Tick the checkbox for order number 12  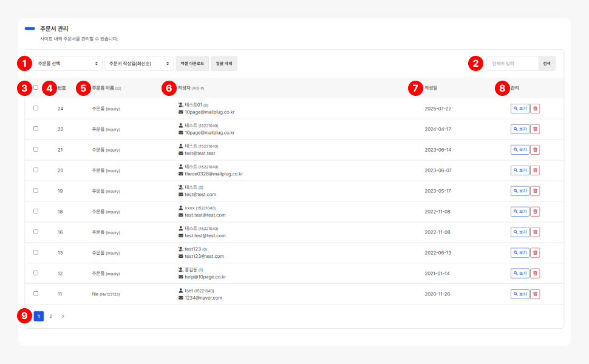(36, 273)
